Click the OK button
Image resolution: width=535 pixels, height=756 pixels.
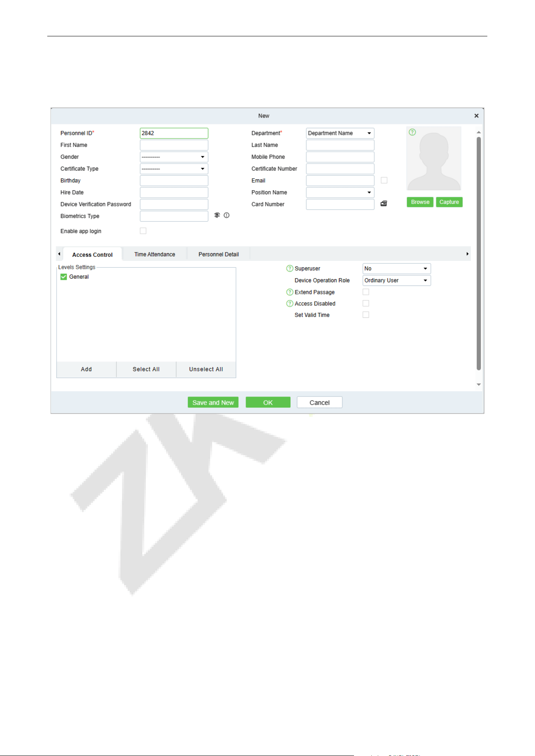pyautogui.click(x=268, y=402)
